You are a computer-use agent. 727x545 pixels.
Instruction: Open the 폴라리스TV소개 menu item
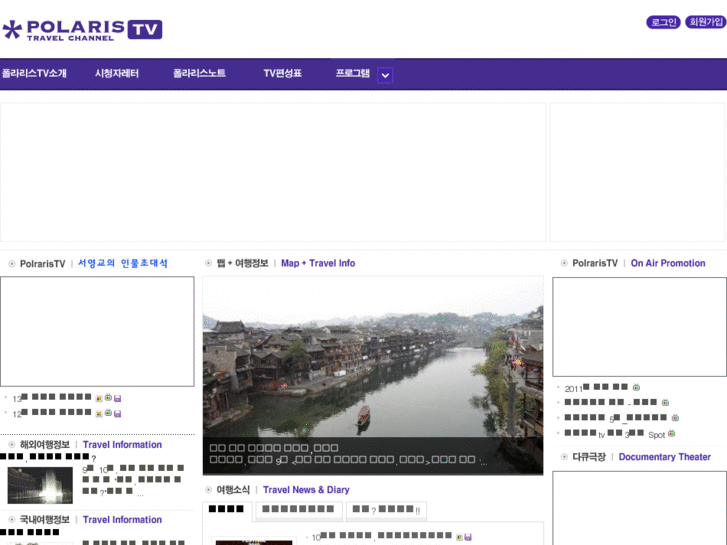coord(34,74)
